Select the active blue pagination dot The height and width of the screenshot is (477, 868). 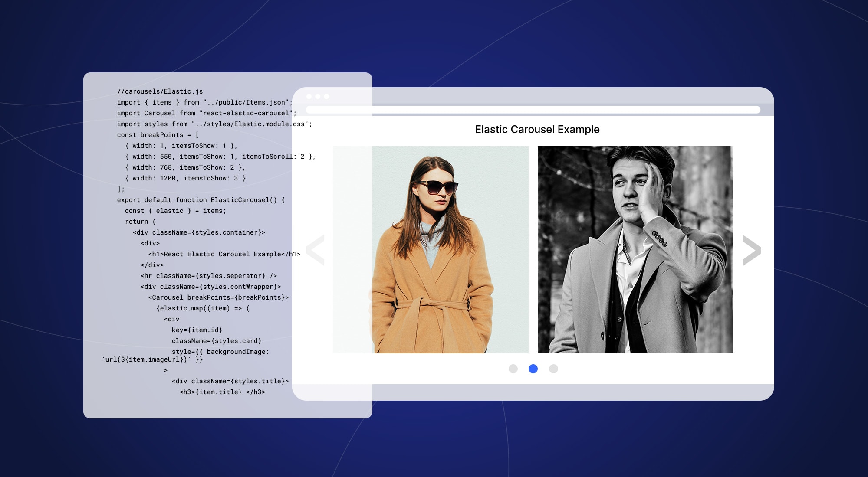pyautogui.click(x=533, y=369)
